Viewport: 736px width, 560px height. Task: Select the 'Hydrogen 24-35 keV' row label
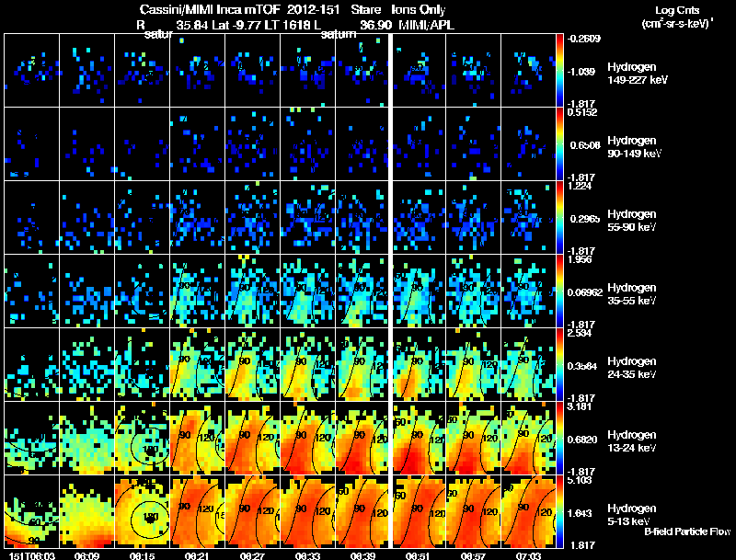(x=632, y=368)
